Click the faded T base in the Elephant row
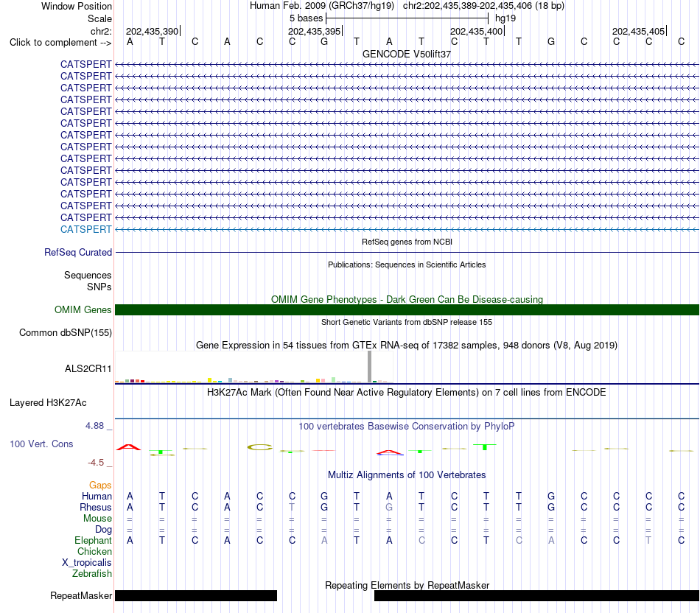The width and height of the screenshot is (700, 613). (x=648, y=541)
